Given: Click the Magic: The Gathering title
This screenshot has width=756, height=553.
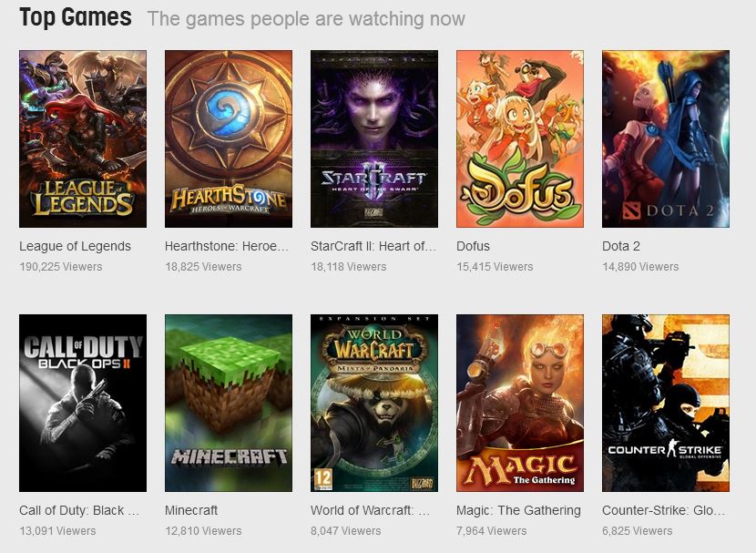Looking at the screenshot, I should click(519, 510).
